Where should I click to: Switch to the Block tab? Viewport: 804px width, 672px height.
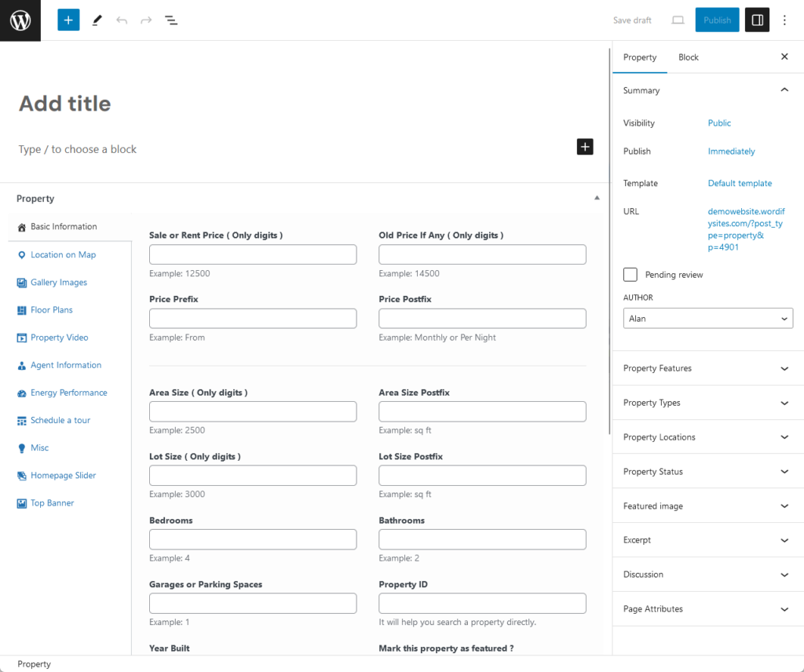click(x=688, y=57)
